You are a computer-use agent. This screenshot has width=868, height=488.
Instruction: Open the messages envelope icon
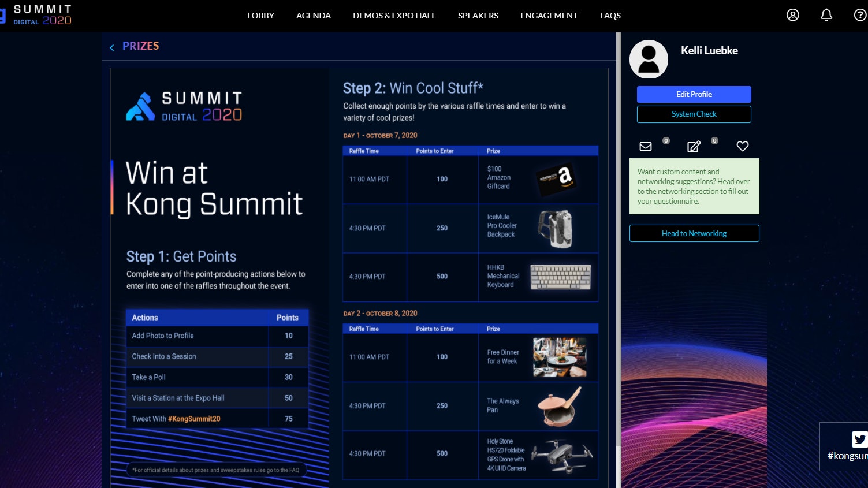click(x=646, y=147)
